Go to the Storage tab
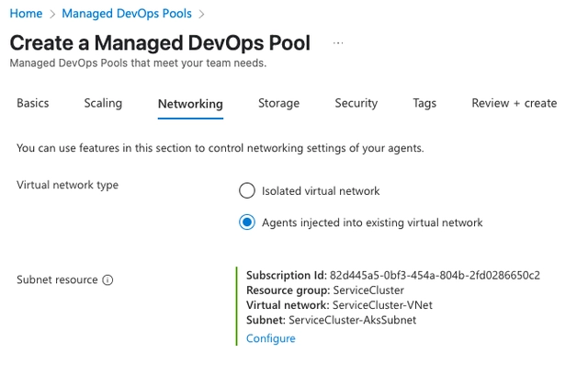This screenshot has width=588, height=387. click(x=278, y=103)
